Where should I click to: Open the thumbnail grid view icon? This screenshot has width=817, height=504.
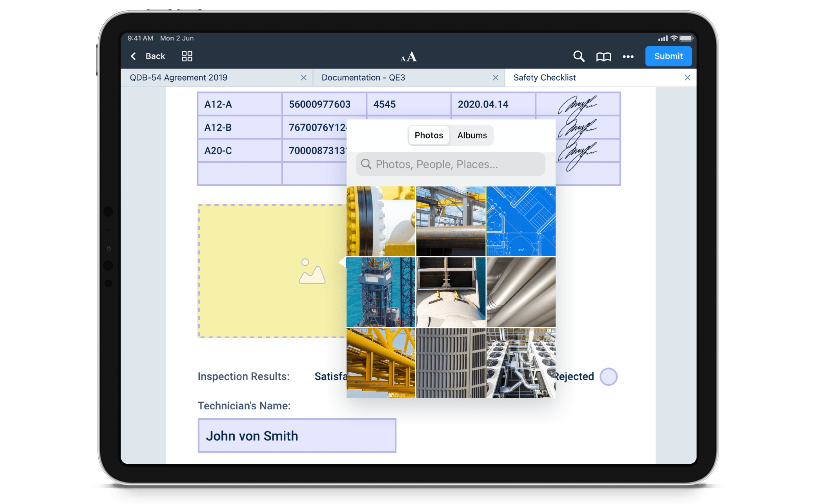point(187,56)
